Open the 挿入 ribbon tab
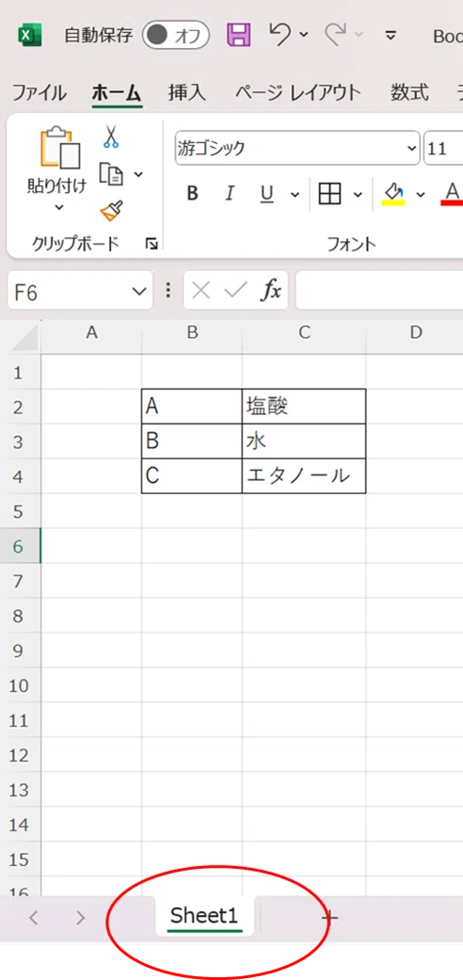Image resolution: width=463 pixels, height=980 pixels. [187, 93]
